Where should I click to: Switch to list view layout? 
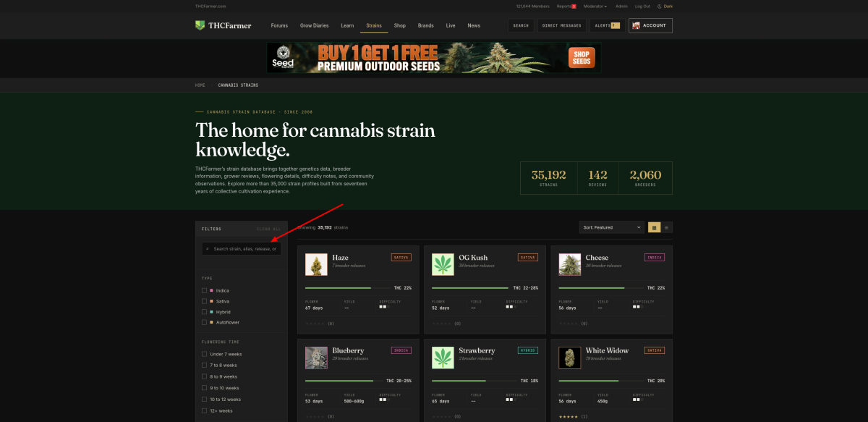[x=666, y=227]
